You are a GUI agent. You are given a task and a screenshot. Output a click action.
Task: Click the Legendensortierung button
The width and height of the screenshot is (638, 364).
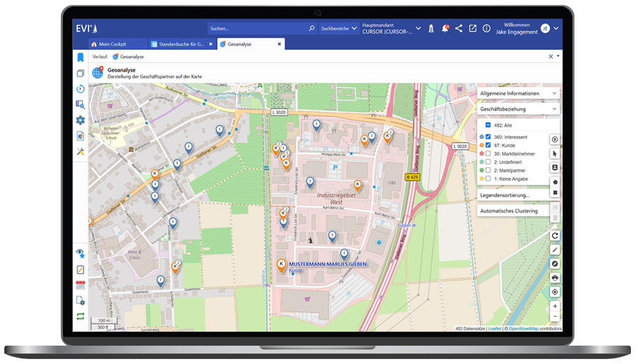[x=505, y=195]
